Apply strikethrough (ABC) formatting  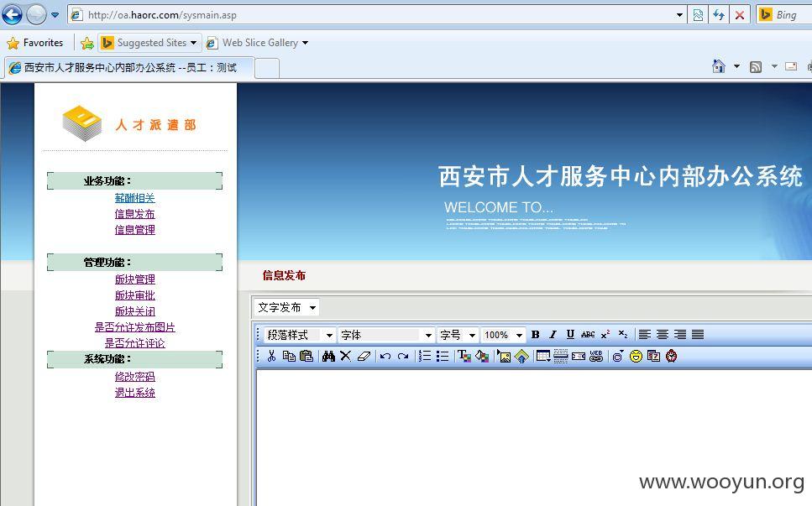[588, 335]
